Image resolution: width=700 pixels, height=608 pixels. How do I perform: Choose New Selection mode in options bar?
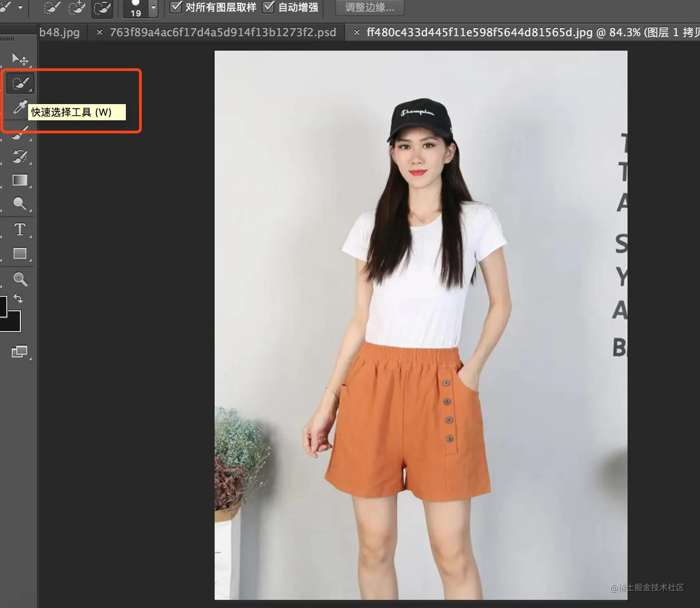tap(52, 8)
